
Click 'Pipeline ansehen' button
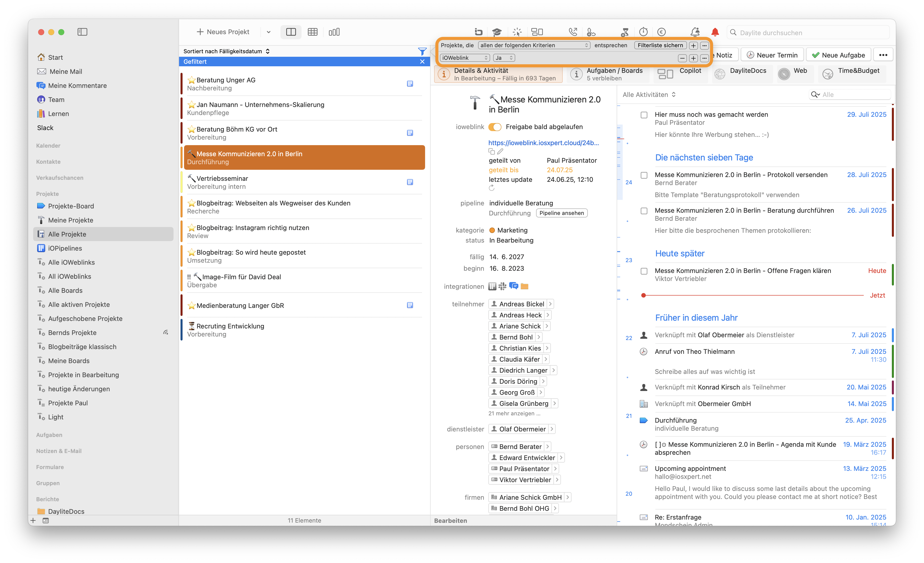[561, 213]
